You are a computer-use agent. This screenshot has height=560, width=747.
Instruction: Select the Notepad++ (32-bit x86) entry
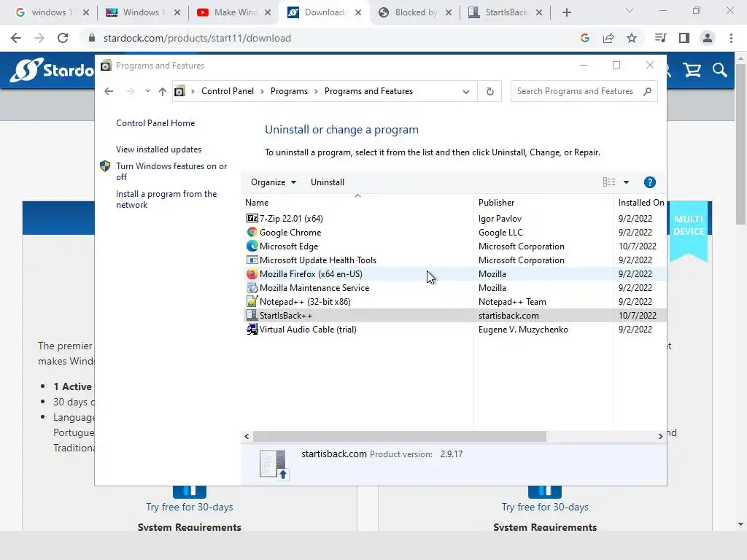454,301
